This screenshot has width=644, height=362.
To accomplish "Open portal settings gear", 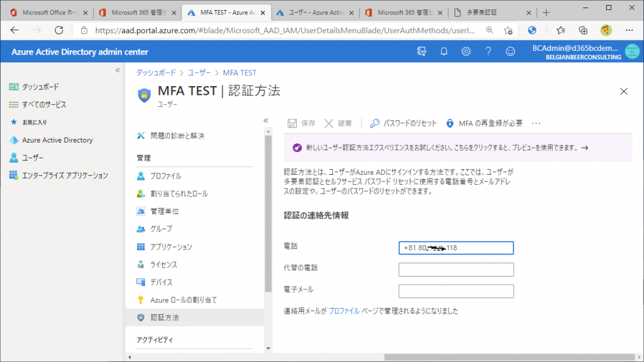I will point(466,52).
